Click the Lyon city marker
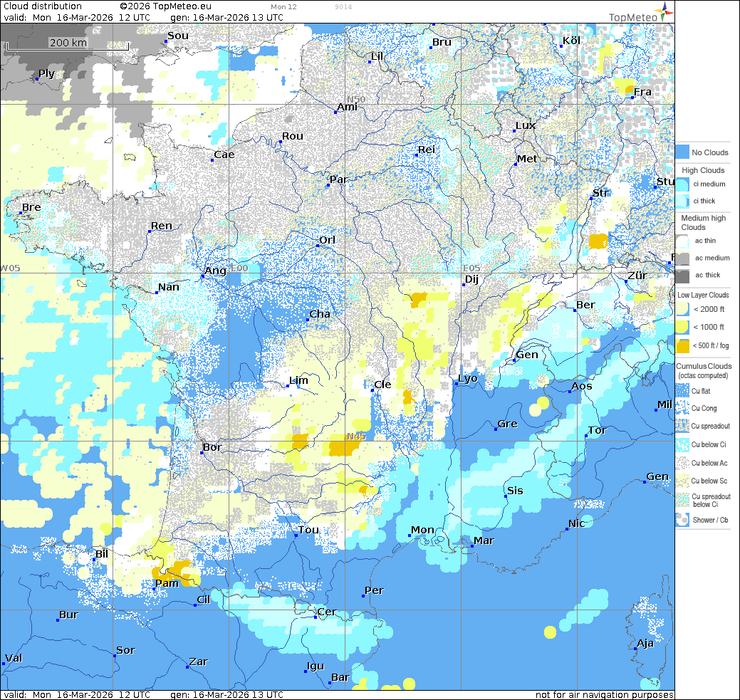The width and height of the screenshot is (740, 700). pyautogui.click(x=457, y=384)
